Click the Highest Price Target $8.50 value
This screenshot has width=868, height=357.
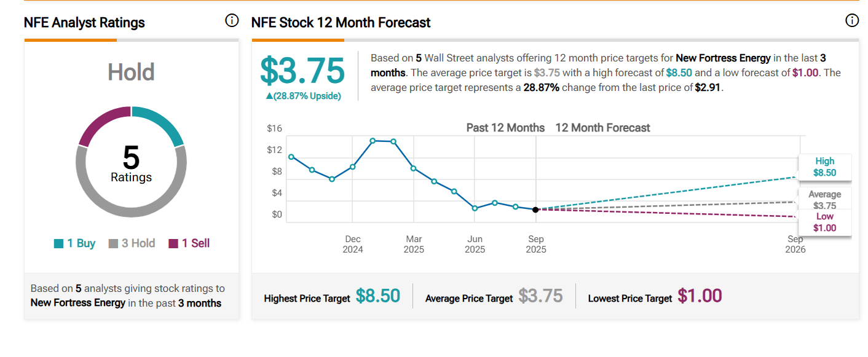pos(377,296)
